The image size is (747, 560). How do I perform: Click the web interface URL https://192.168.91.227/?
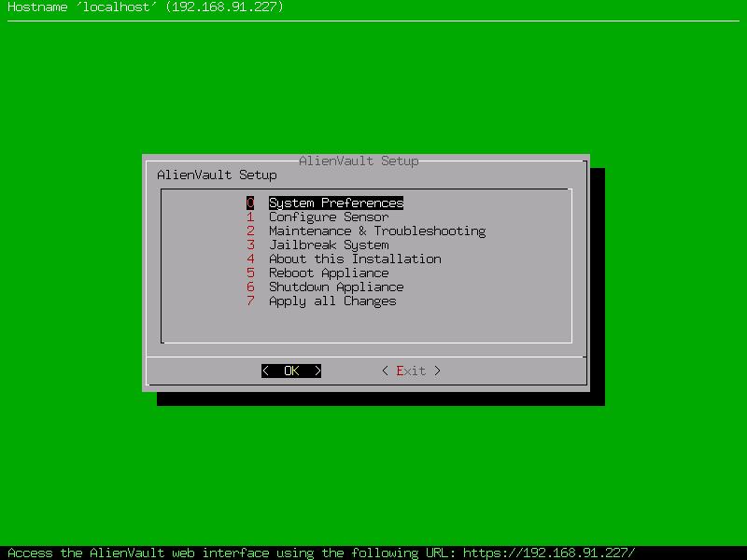pos(549,553)
